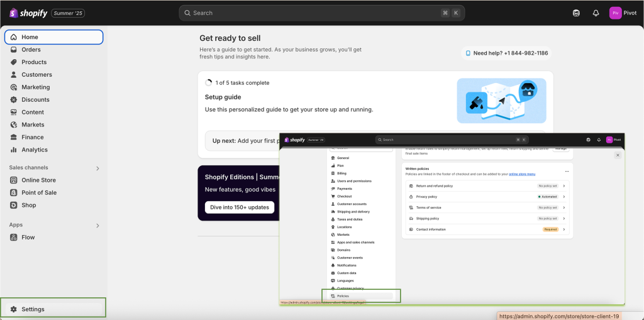
Task: Expand the Contact information row
Action: point(487,229)
